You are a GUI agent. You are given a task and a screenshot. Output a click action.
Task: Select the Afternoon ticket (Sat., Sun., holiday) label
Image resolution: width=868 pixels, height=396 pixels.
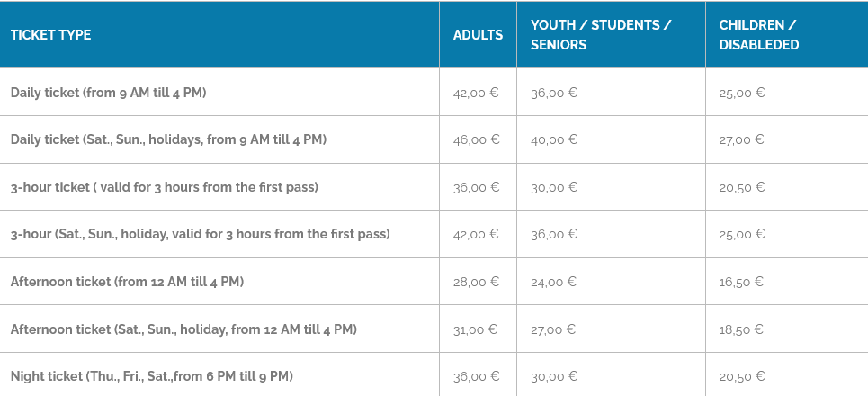tap(183, 329)
